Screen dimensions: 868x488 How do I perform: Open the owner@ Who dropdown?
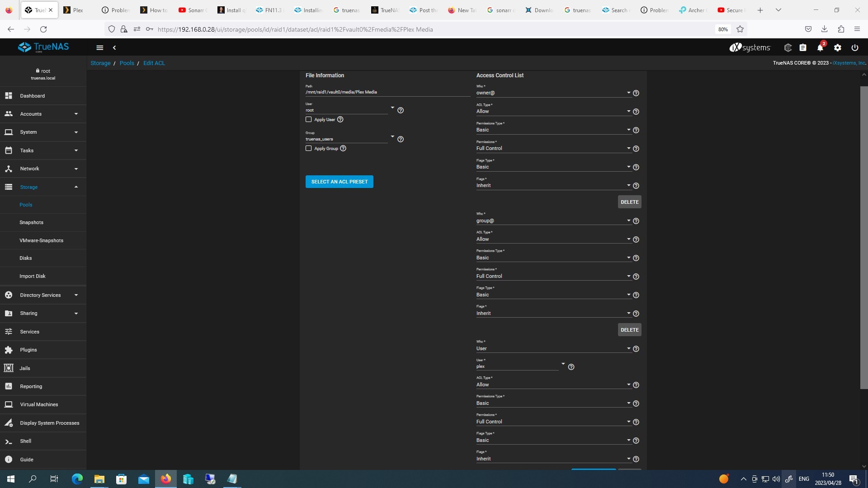pos(553,93)
